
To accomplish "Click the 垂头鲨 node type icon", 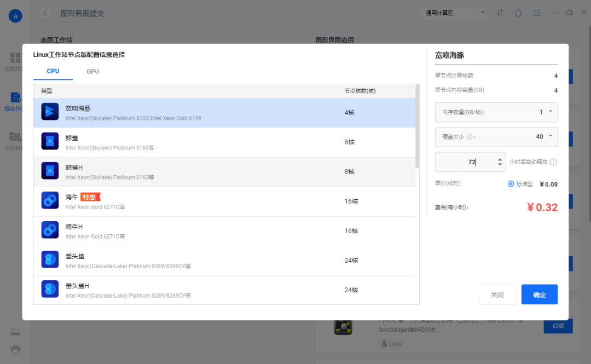I will [x=50, y=259].
